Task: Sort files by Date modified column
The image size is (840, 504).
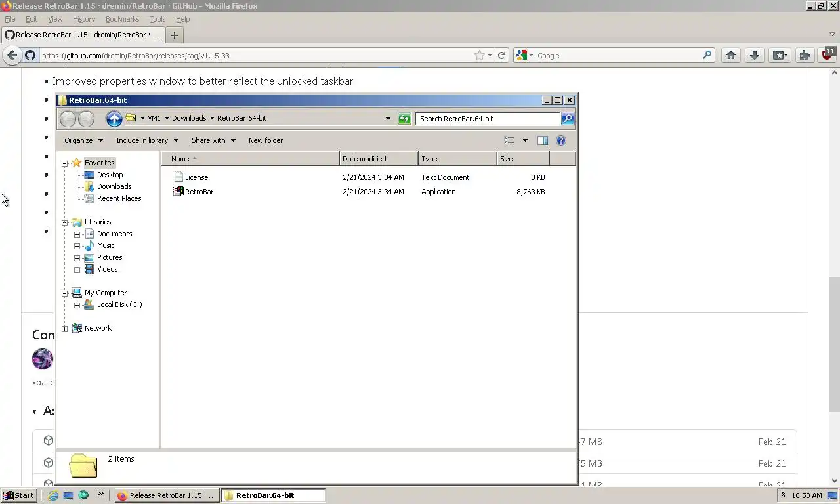Action: pos(379,159)
